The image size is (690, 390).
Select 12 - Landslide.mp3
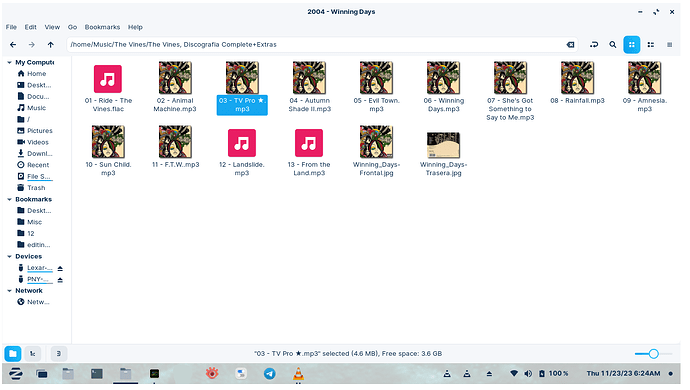[x=242, y=152]
